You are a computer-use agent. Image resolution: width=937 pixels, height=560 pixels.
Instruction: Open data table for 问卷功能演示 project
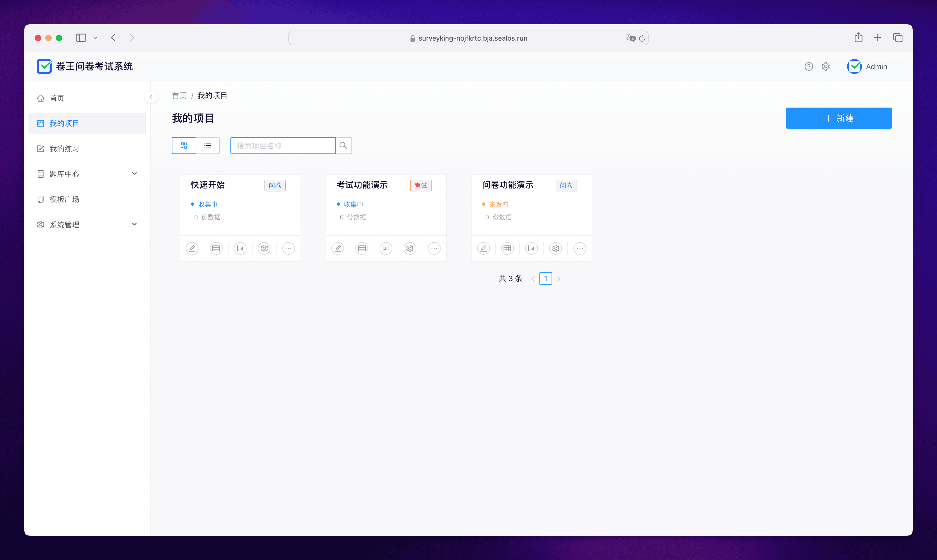[x=508, y=248]
